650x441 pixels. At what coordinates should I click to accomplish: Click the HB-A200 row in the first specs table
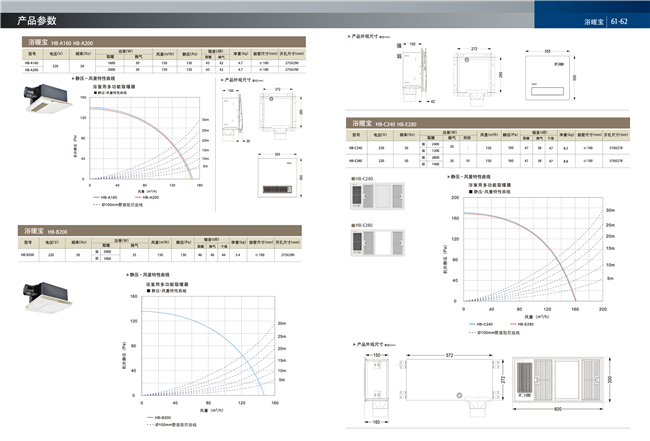(160, 70)
